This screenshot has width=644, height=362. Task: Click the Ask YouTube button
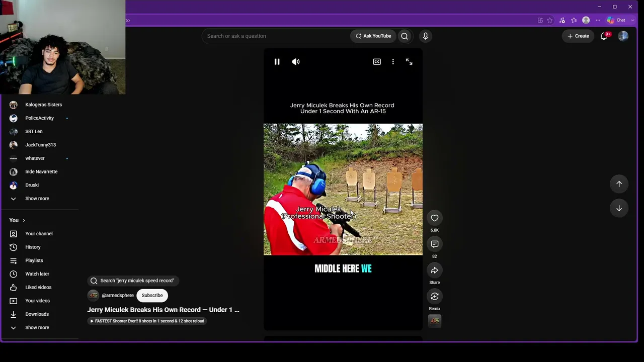point(373,36)
